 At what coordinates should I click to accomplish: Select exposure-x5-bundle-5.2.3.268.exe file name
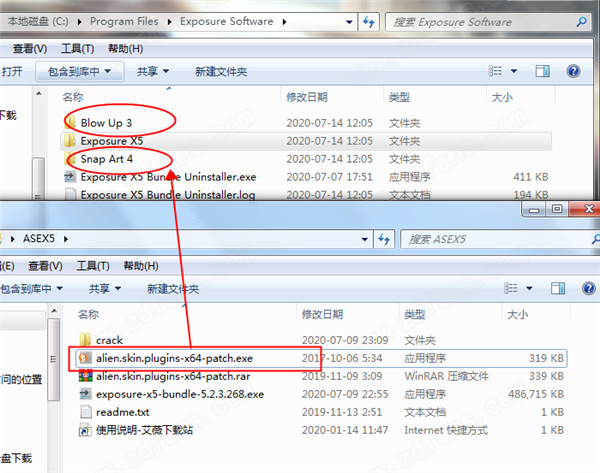pos(180,394)
